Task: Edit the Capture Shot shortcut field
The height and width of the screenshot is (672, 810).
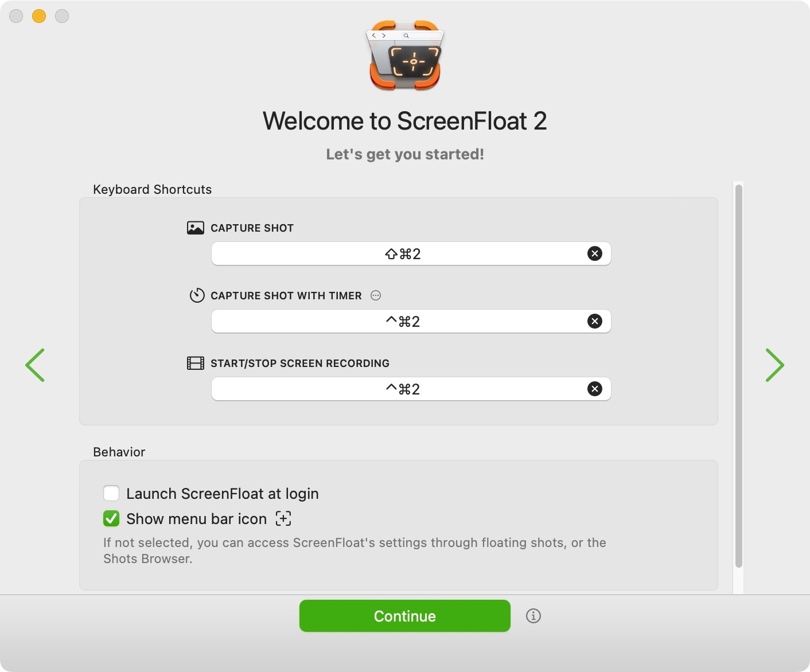Action: click(411, 253)
